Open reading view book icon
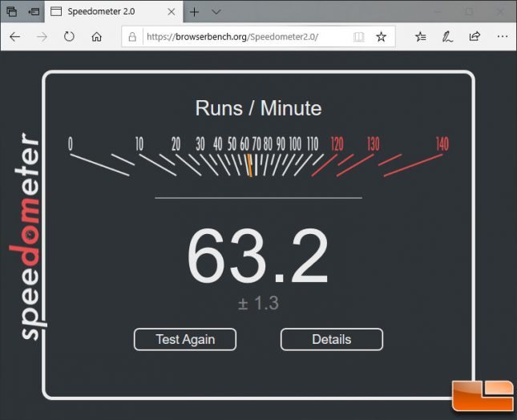 358,37
